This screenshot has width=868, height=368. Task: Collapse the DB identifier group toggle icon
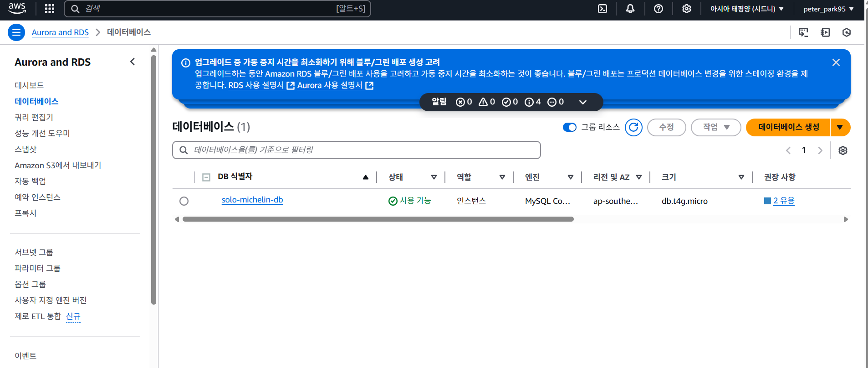tap(206, 177)
